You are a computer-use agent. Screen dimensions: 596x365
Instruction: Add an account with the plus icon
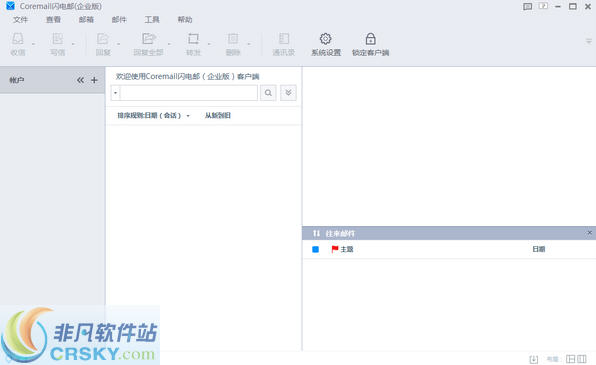94,80
